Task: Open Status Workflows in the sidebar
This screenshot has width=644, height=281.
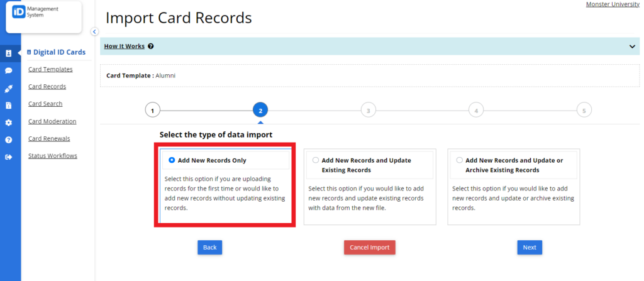Action: point(53,156)
